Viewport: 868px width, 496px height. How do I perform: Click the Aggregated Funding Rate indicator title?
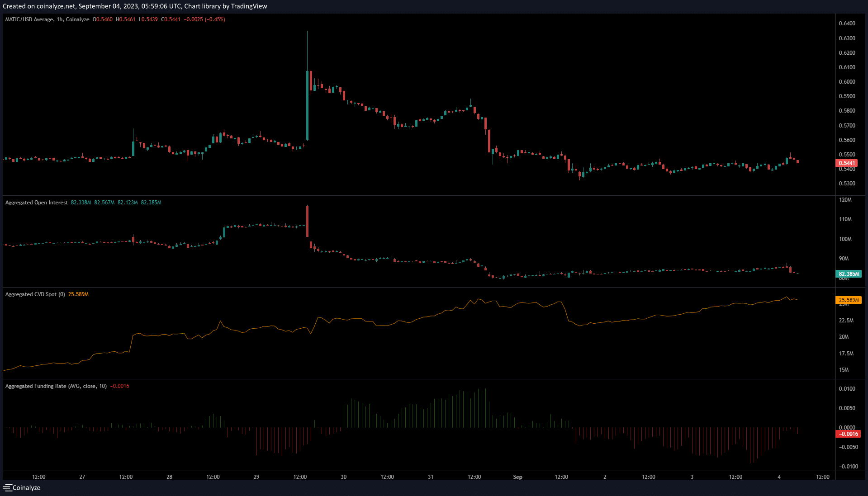click(x=56, y=386)
